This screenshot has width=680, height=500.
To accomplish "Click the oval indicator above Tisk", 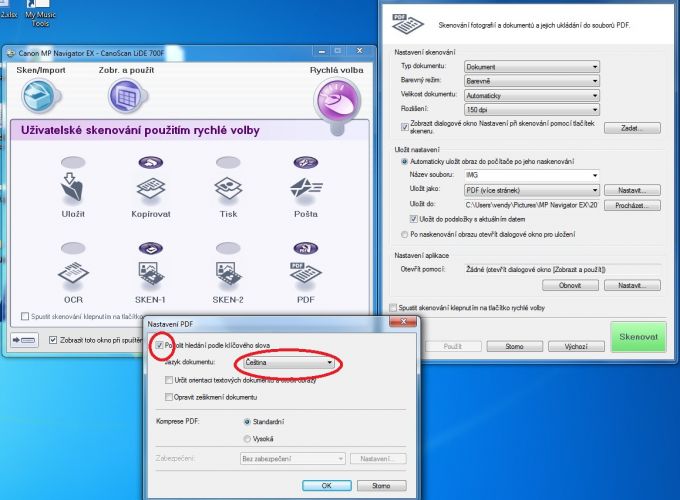I will [228, 163].
